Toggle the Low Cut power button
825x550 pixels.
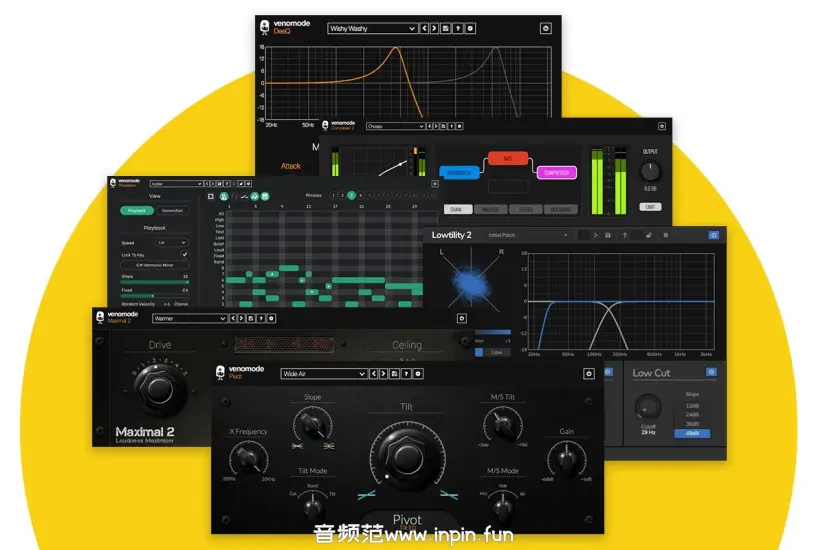[711, 372]
